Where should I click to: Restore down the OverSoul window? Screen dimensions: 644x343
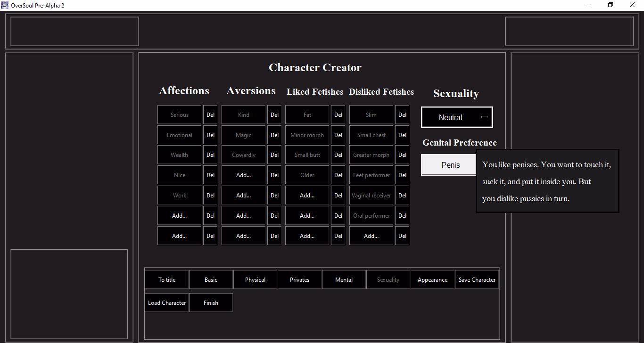(x=611, y=5)
